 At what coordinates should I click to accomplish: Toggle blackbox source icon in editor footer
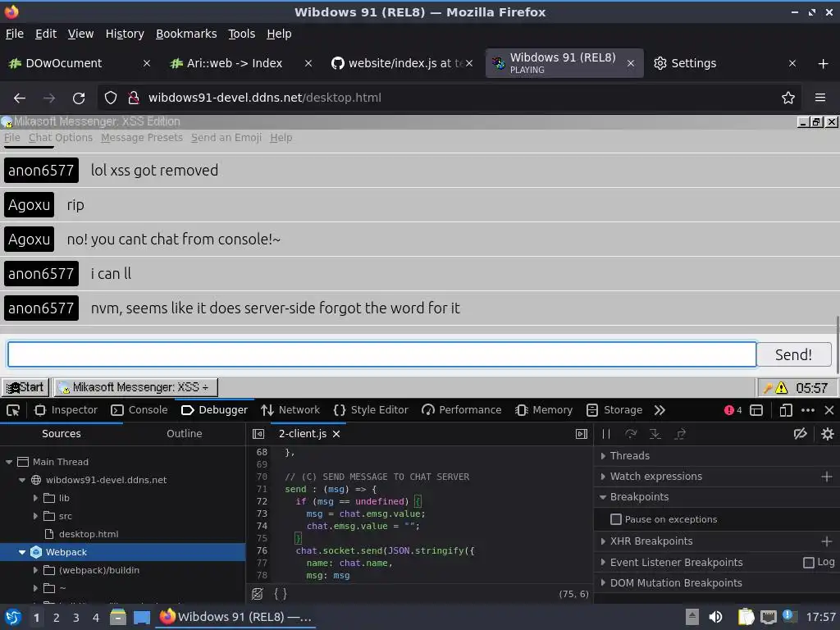(x=257, y=594)
